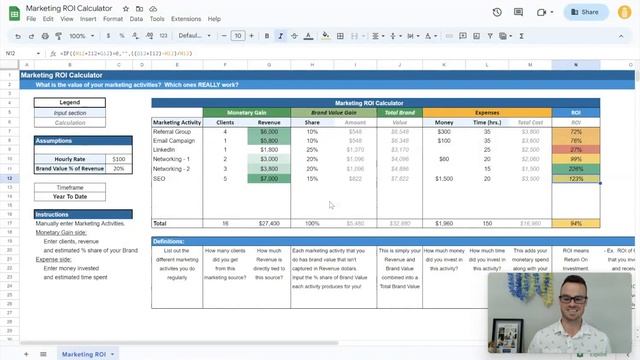Open the Google Sheets home icon
The width and height of the screenshot is (640, 360).
(x=14, y=13)
